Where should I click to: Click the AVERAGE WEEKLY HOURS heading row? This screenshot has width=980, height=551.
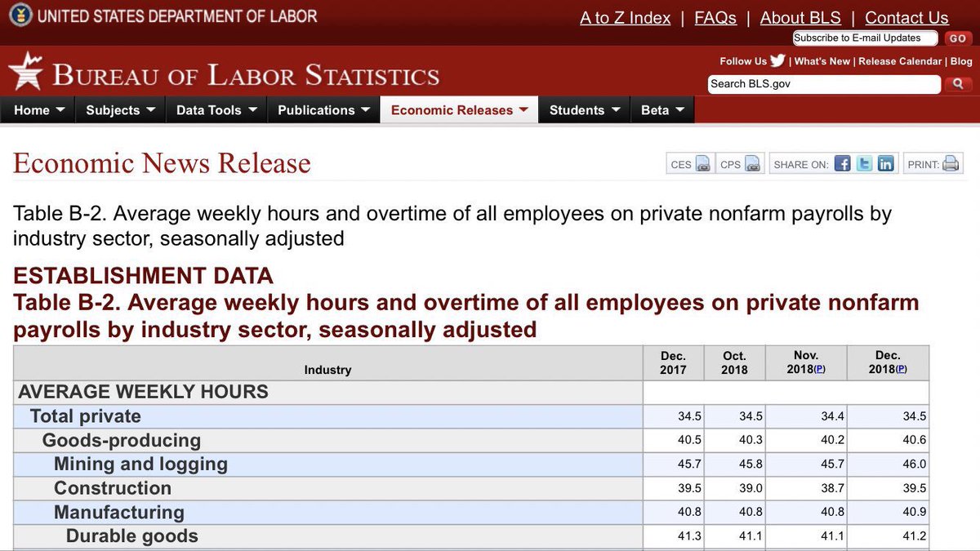[328, 392]
